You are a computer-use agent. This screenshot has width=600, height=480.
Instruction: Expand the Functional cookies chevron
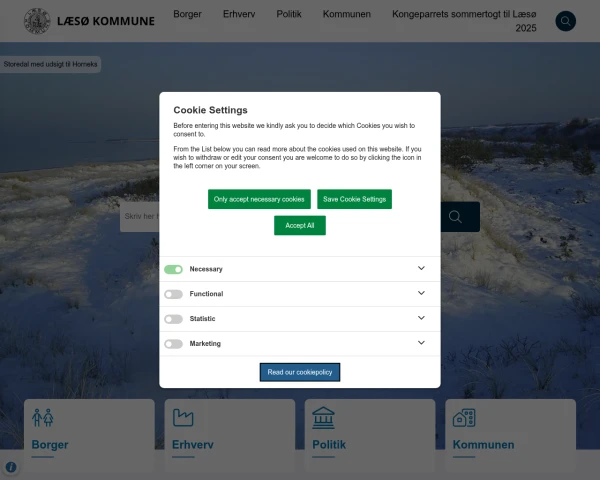[x=421, y=293]
